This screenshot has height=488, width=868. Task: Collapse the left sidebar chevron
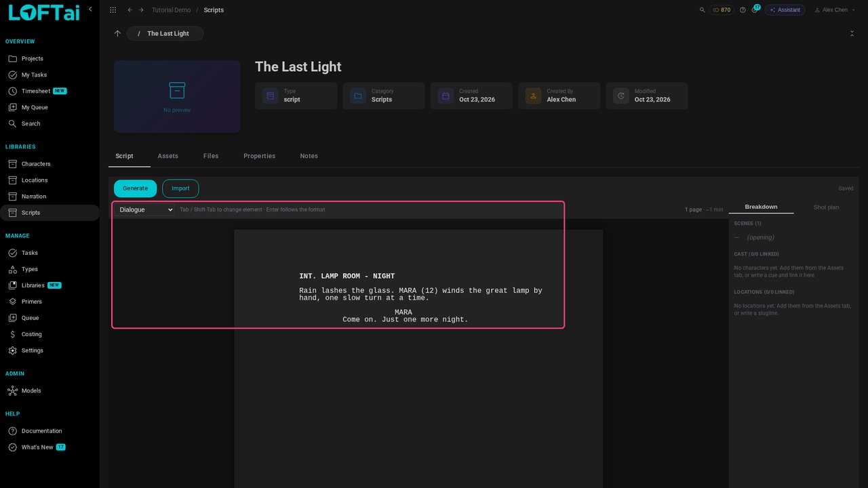click(x=90, y=9)
